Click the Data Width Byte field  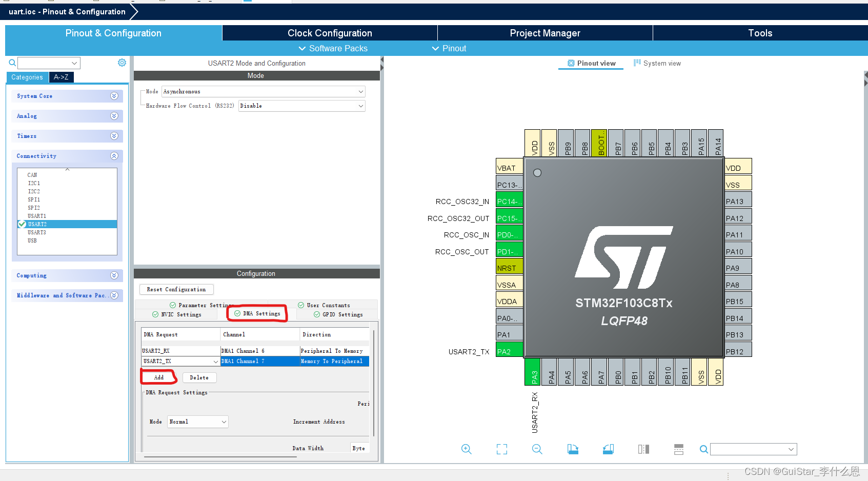pyautogui.click(x=360, y=448)
